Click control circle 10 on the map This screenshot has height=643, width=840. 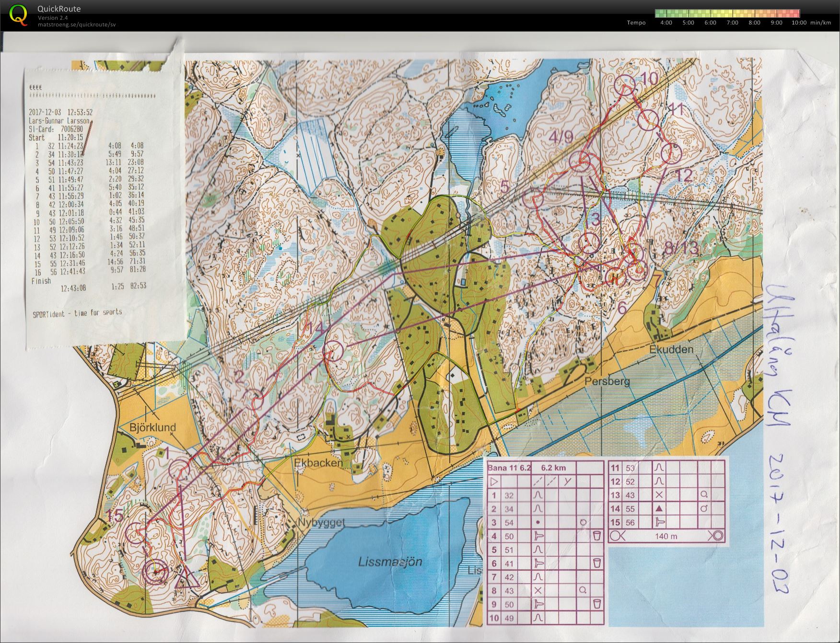click(x=625, y=85)
